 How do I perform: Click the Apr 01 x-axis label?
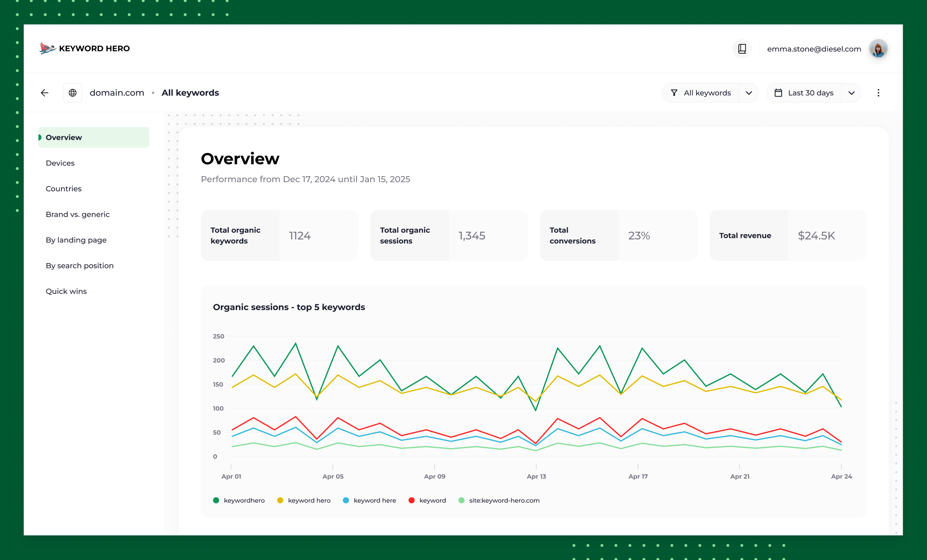click(x=231, y=477)
